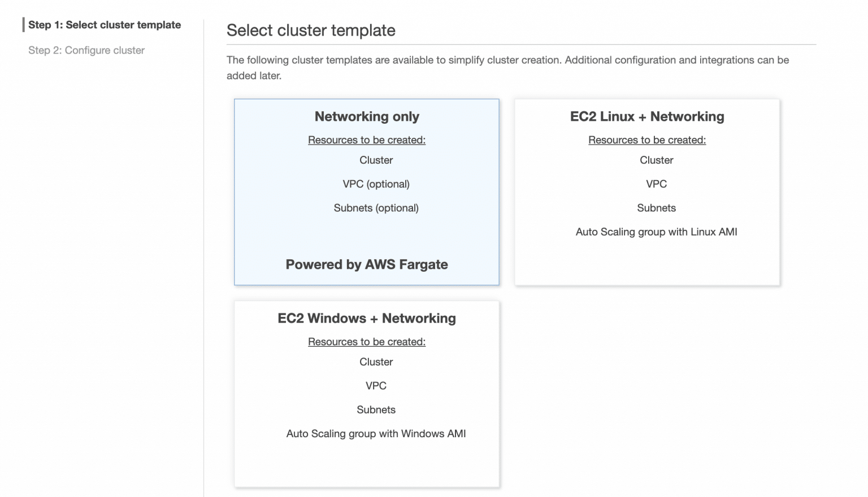Screen dimensions: 868x497
Task: Click Subnets item in EC2 Windows card
Action: (376, 409)
